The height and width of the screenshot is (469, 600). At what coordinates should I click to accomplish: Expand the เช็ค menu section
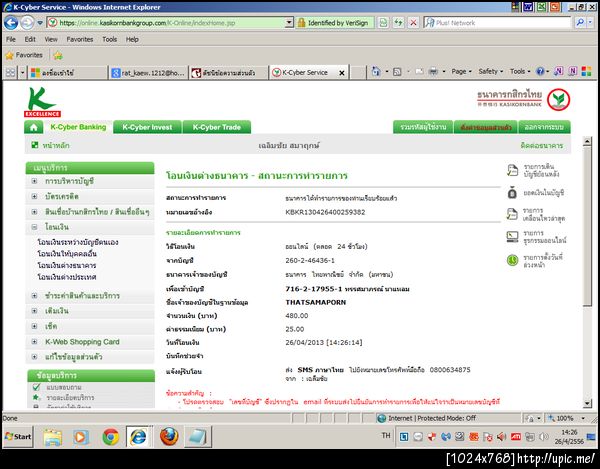point(34,326)
